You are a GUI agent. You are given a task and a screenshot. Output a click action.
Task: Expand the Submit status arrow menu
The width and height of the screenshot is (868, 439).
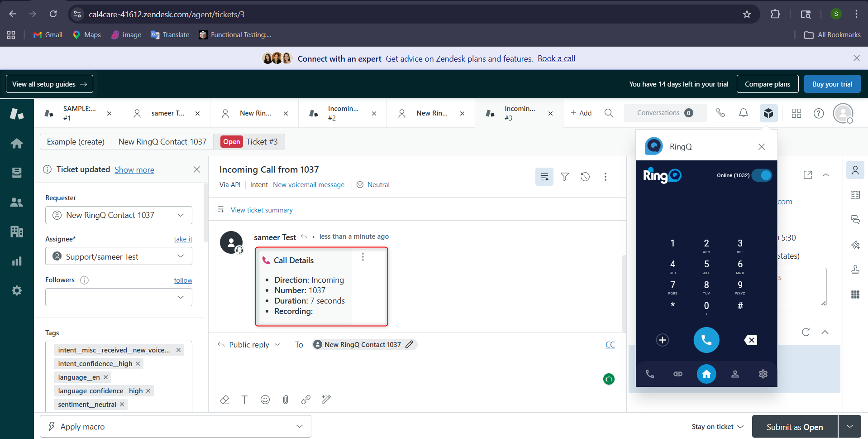pyautogui.click(x=850, y=427)
